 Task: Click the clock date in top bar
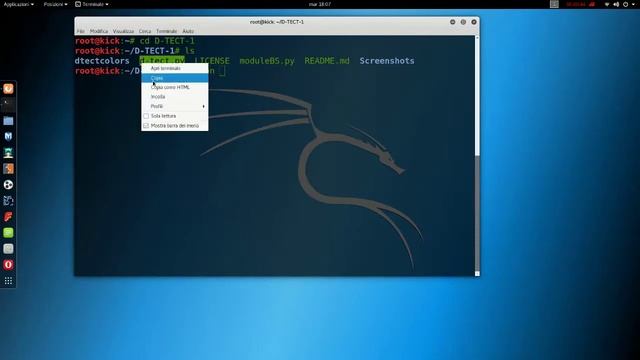[x=320, y=4]
